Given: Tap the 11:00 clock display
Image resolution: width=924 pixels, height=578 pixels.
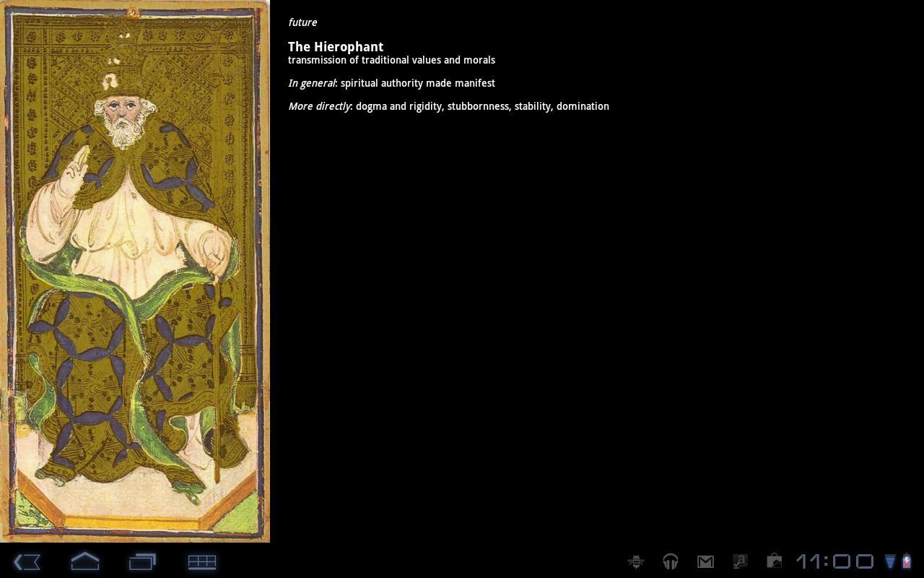Looking at the screenshot, I should 835,561.
